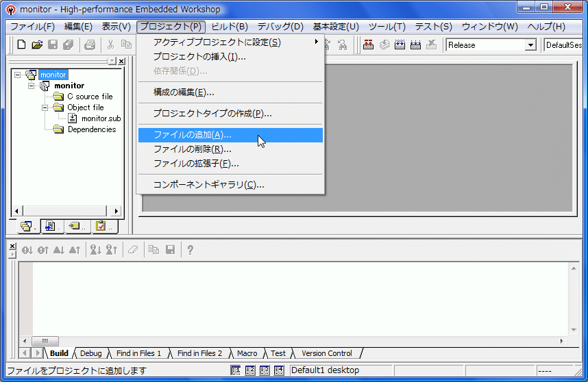This screenshot has height=382, width=588.
Task: Click the New File toolbar icon
Action: (x=21, y=45)
